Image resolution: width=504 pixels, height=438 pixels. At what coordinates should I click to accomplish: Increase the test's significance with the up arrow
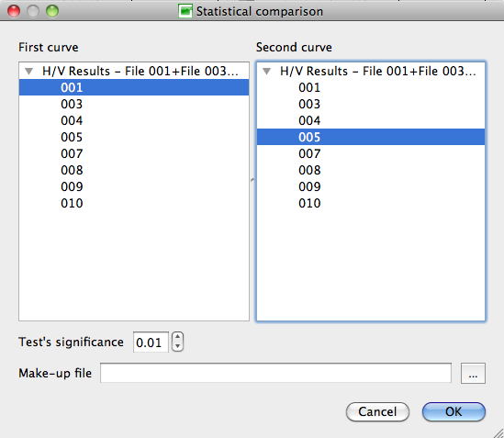[x=177, y=337]
